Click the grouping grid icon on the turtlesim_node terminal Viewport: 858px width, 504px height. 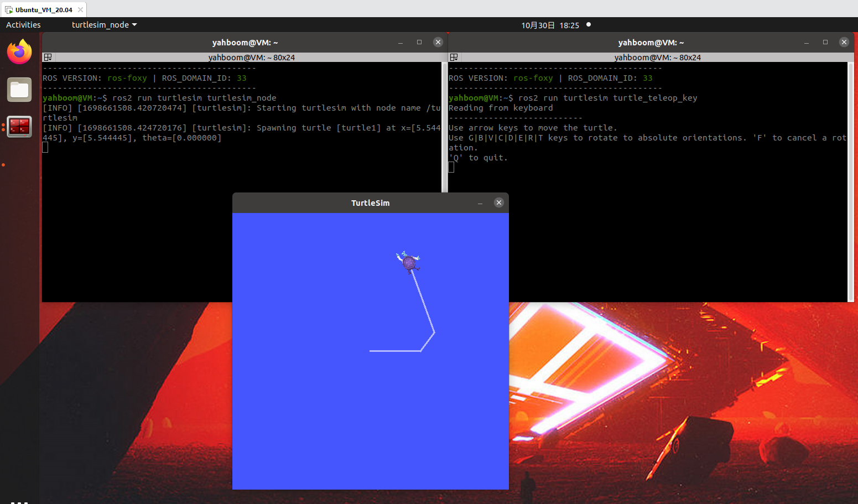[48, 57]
